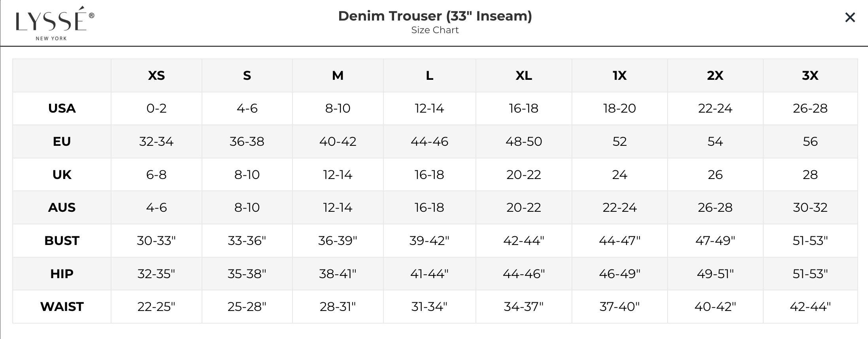Click the 3X size column header
This screenshot has width=868, height=339.
pyautogui.click(x=810, y=75)
